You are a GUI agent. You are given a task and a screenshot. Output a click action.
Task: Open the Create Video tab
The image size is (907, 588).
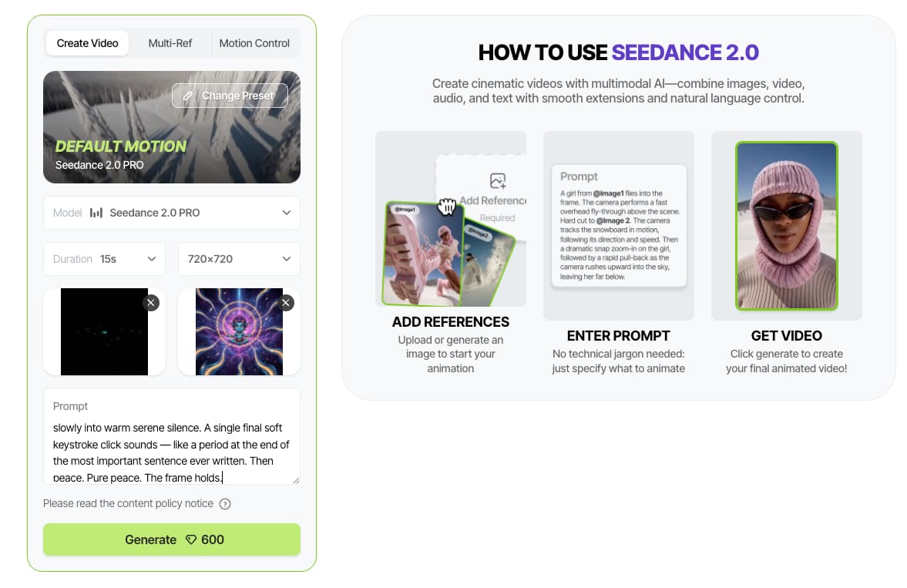click(87, 43)
